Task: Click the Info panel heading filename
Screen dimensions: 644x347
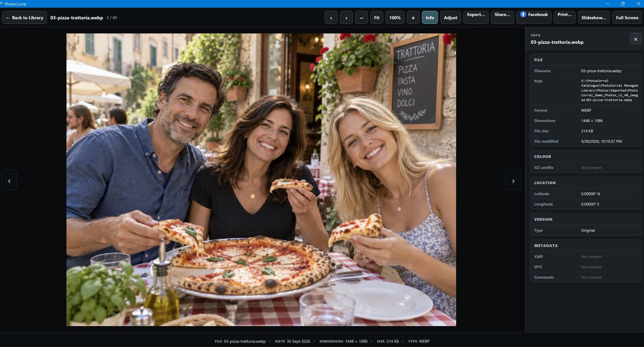Action: click(557, 42)
